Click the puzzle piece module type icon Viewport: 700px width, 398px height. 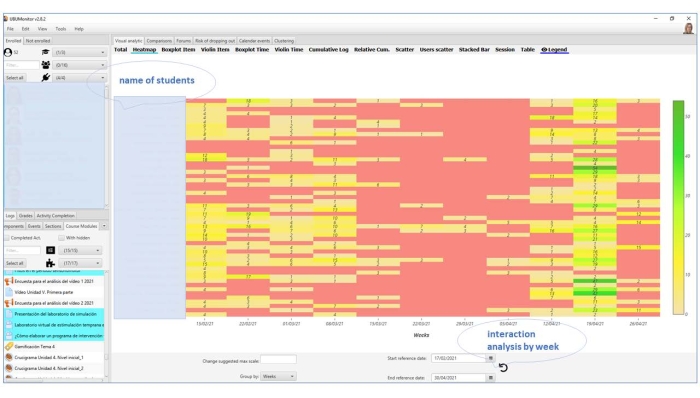tap(50, 263)
